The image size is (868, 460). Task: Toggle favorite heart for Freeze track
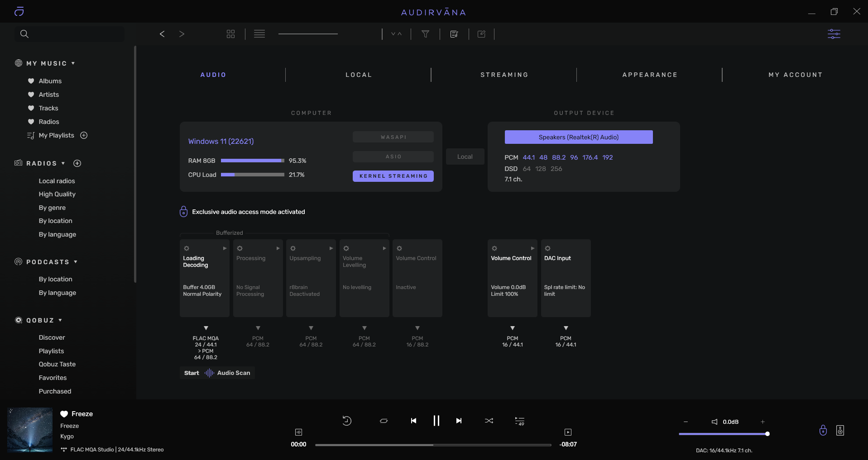click(64, 414)
